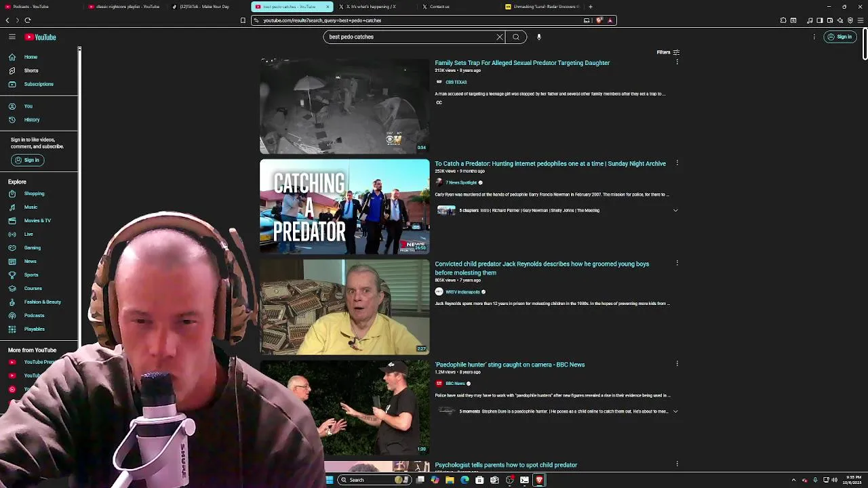Expand the 5 moments list
The height and width of the screenshot is (488, 868).
coord(675,411)
